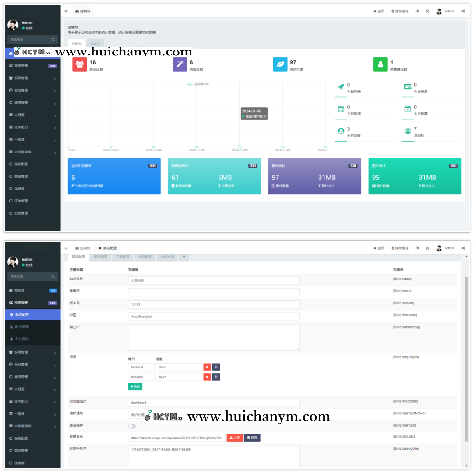
Task: Click the red 总会员数 members icon
Action: click(x=79, y=64)
